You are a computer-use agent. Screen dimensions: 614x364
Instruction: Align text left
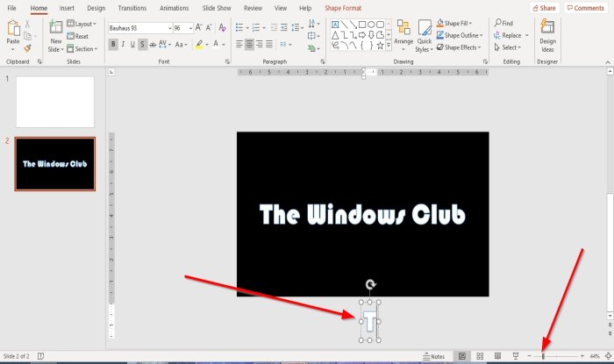click(239, 44)
